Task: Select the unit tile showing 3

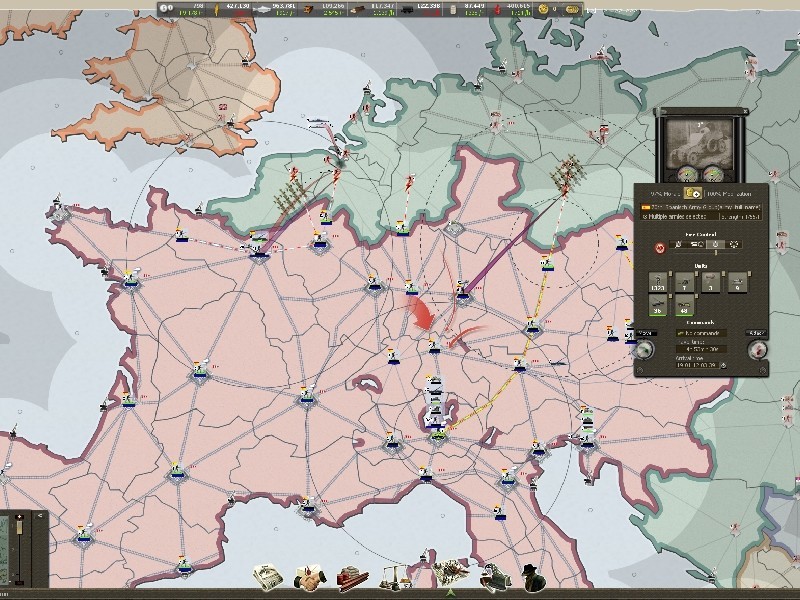Action: click(711, 282)
